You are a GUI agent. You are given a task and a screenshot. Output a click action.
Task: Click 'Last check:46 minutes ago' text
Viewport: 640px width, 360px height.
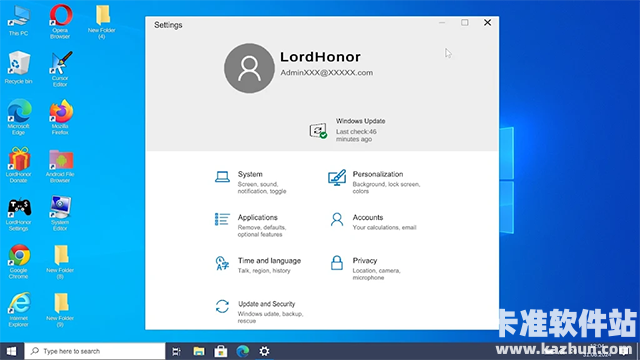(356, 135)
